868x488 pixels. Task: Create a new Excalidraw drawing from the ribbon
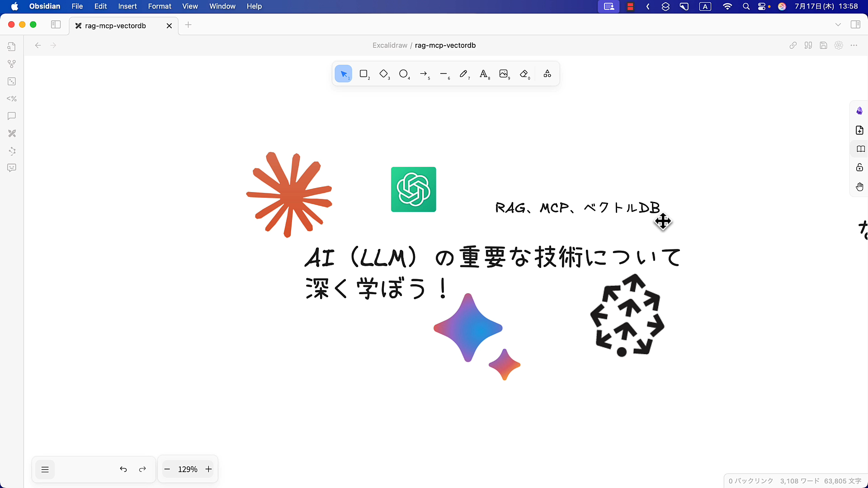coord(12,133)
